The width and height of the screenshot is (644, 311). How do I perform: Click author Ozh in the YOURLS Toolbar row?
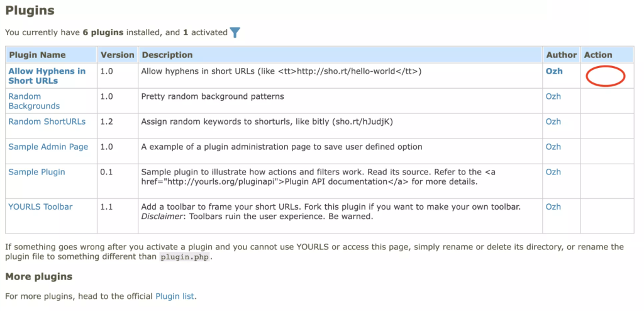point(553,206)
